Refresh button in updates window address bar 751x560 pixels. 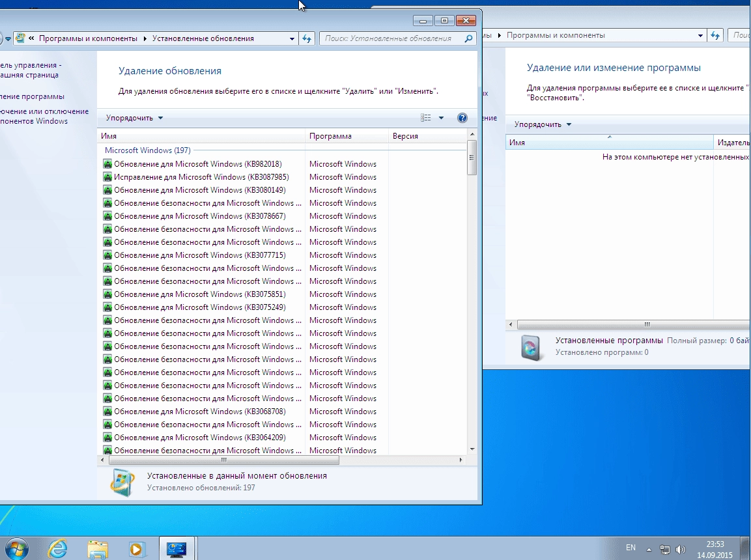click(x=307, y=39)
